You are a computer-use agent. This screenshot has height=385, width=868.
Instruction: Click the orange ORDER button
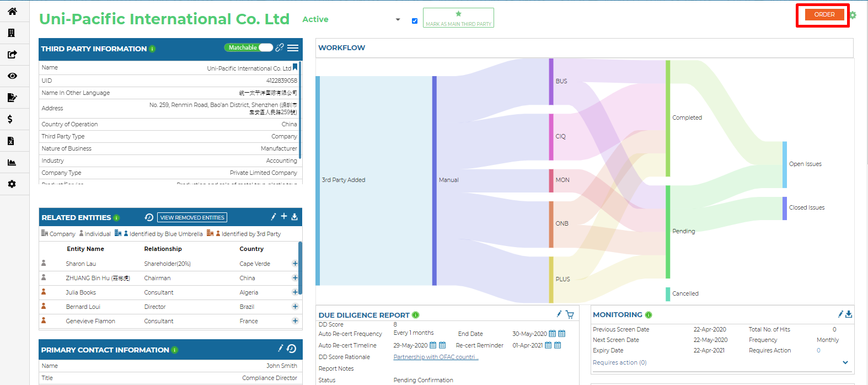[824, 15]
